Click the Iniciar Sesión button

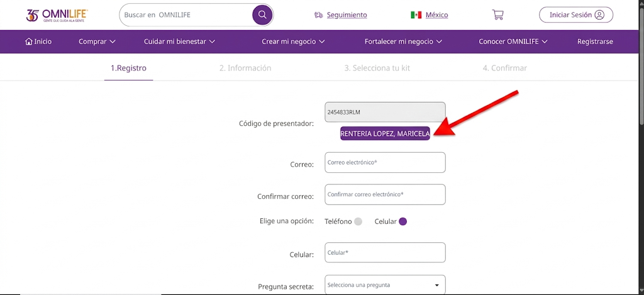tap(576, 15)
